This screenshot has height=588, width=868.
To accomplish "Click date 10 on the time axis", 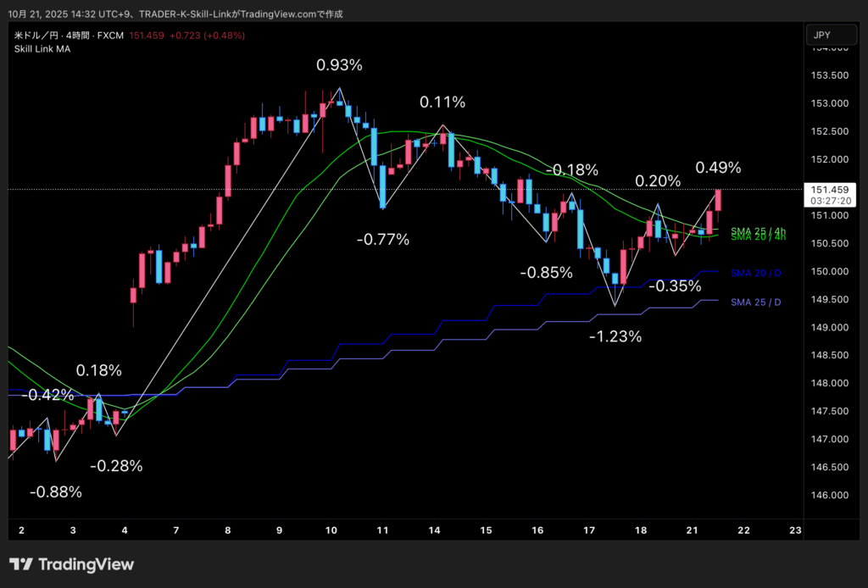I will click(331, 530).
